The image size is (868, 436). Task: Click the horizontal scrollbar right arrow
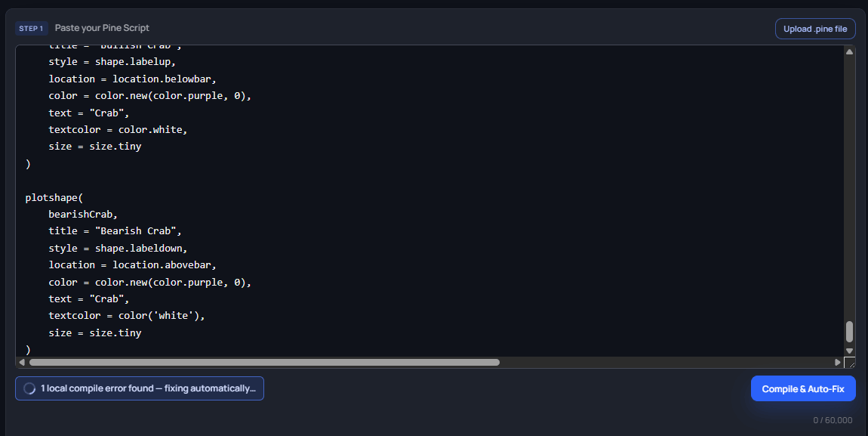pyautogui.click(x=837, y=362)
